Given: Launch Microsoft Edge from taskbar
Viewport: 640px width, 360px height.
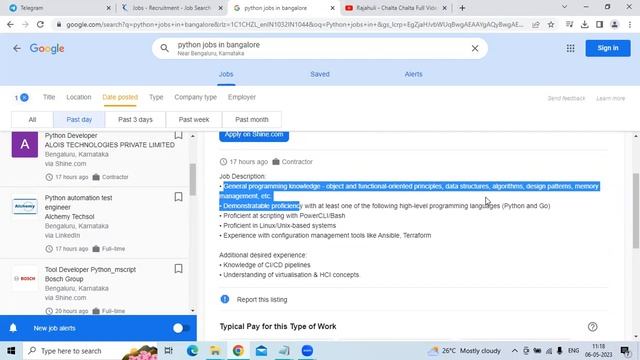Looking at the screenshot, I should pyautogui.click(x=192, y=351).
